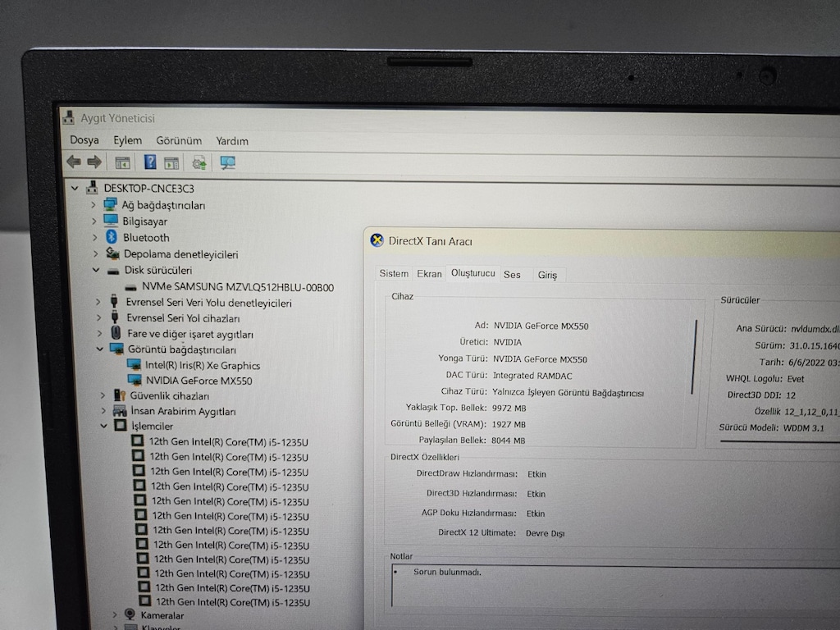The width and height of the screenshot is (840, 630).
Task: Collapse the Görüntü bağdaştırıcıları node
Action: pos(99,349)
